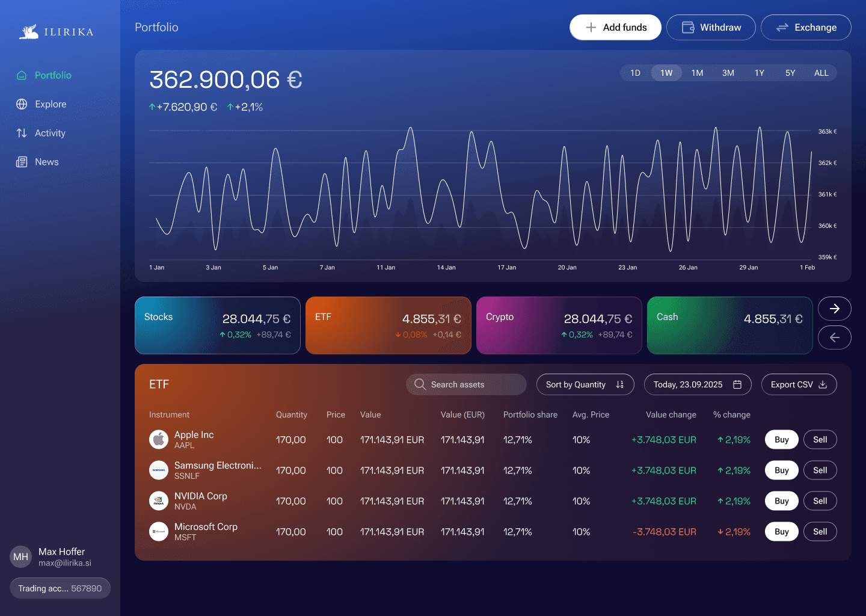Click the Instrument column header

click(169, 414)
